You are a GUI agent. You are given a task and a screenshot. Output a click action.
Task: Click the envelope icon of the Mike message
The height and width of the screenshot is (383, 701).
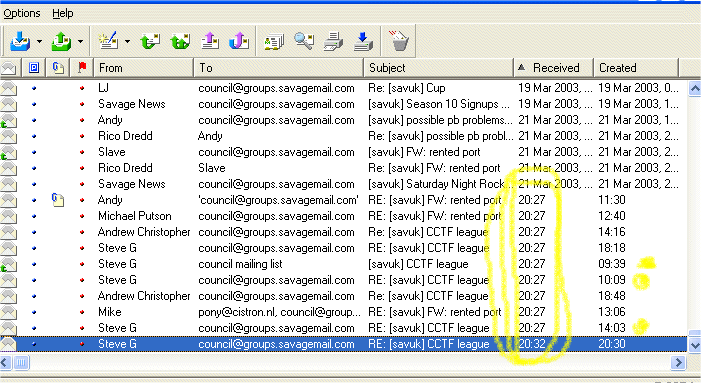pyautogui.click(x=8, y=312)
